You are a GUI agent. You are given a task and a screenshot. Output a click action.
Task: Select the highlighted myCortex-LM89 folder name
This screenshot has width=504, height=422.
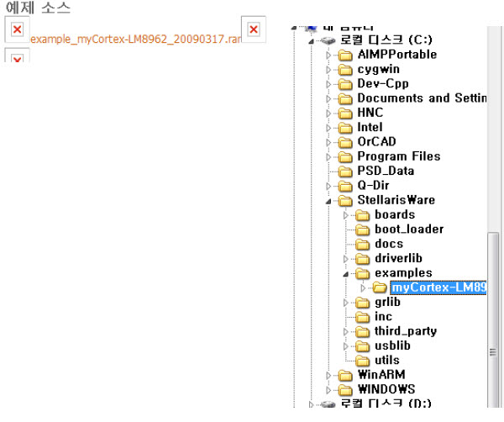click(x=438, y=287)
